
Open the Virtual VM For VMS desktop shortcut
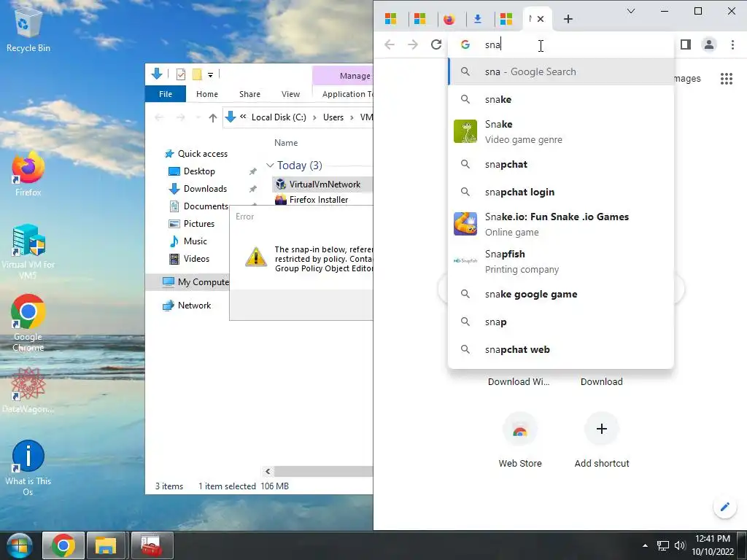[28, 252]
